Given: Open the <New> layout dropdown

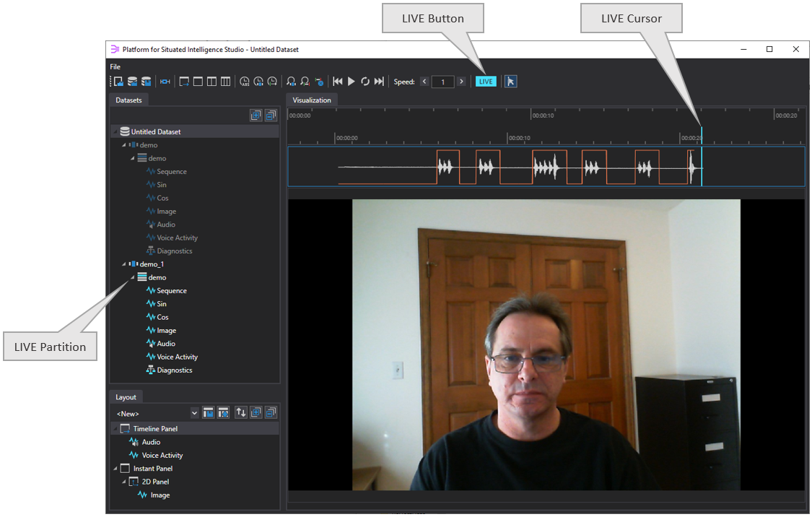Looking at the screenshot, I should 193,412.
